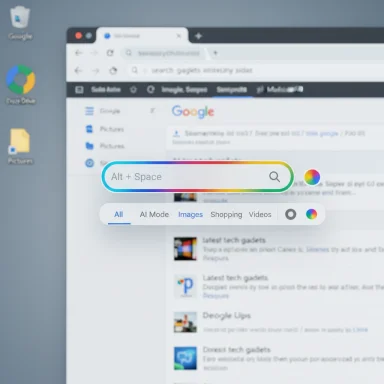Reload using the lower toolbar refresh icon
Viewport: 384px width, 384px height.
pos(113,70)
